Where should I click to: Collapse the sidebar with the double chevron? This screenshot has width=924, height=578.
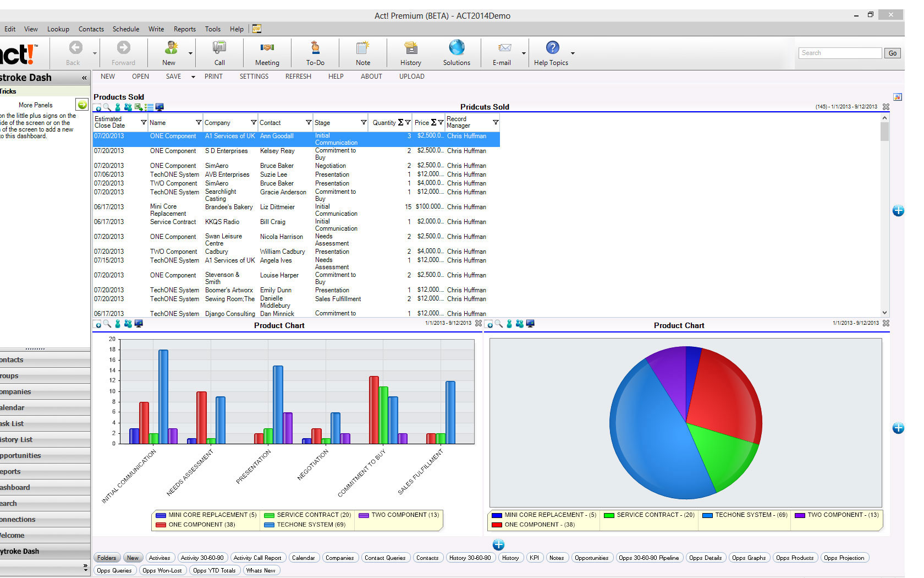(84, 78)
